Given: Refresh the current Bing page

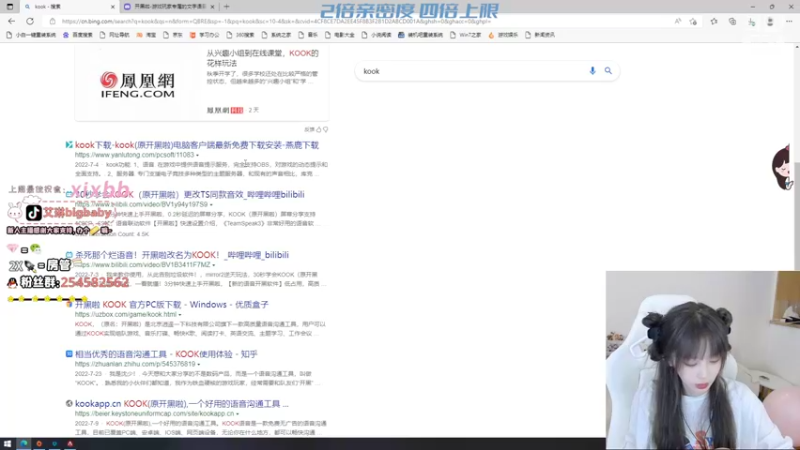Looking at the screenshot, I should click(x=30, y=21).
